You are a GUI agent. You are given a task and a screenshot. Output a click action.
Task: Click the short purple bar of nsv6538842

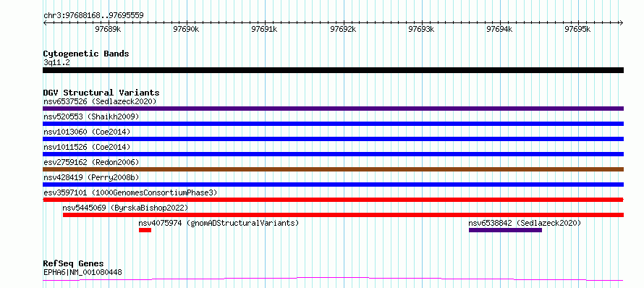[505, 230]
